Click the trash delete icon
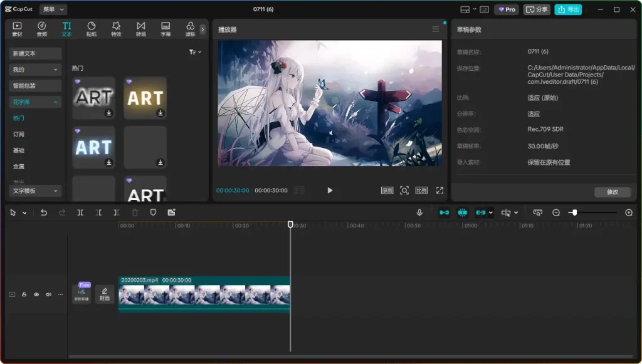Image resolution: width=642 pixels, height=364 pixels. click(135, 212)
